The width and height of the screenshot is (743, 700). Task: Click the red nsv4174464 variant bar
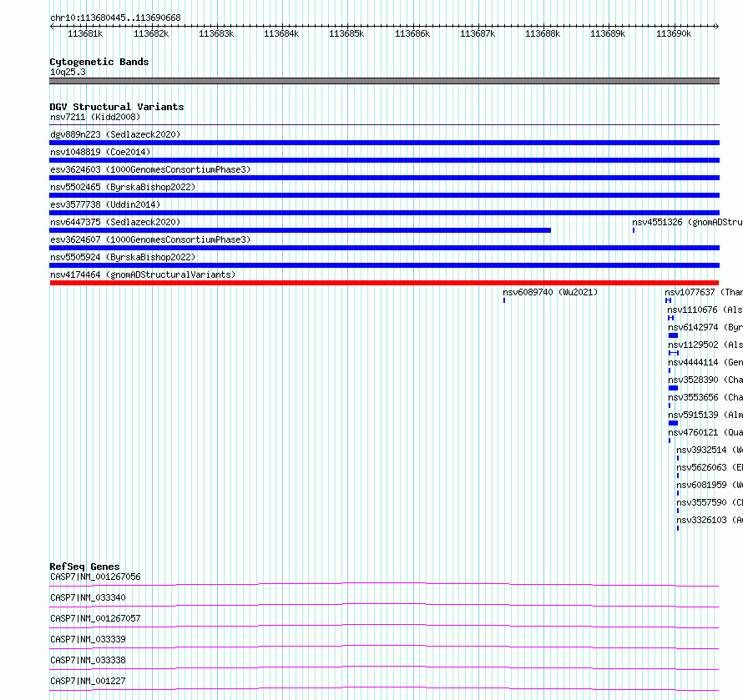384,283
